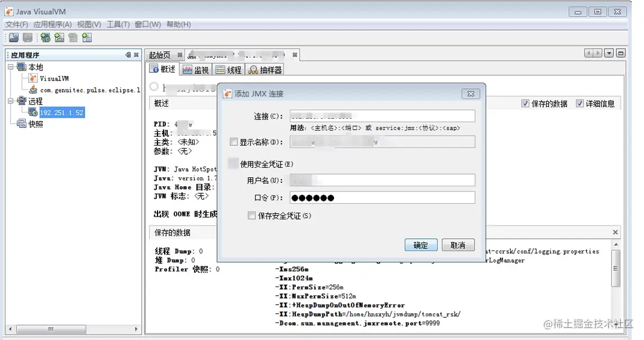Image resolution: width=644 pixels, height=340 pixels.
Task: Switch to the 抽样器 tab
Action: point(265,70)
